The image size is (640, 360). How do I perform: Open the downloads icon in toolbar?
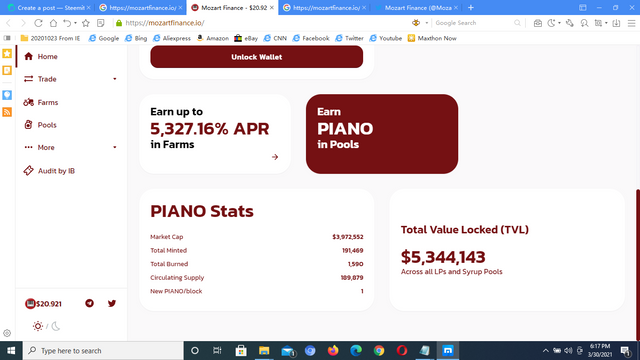point(616,23)
